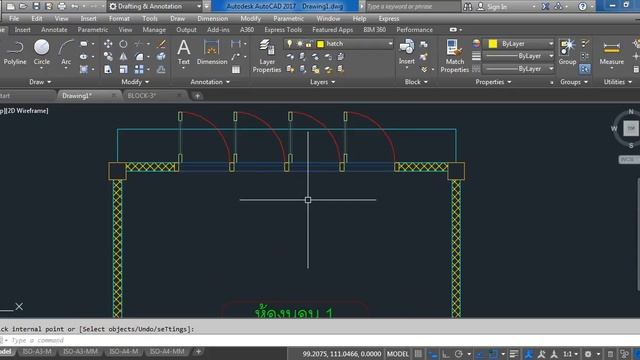Click the Measure tool
Viewport: 640px width, 360px height.
click(x=611, y=52)
